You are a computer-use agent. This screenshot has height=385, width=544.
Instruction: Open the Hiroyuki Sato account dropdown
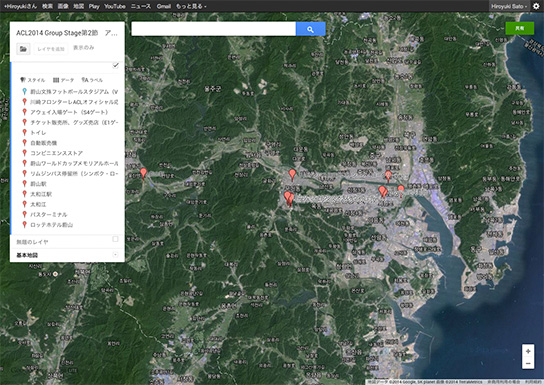509,6
